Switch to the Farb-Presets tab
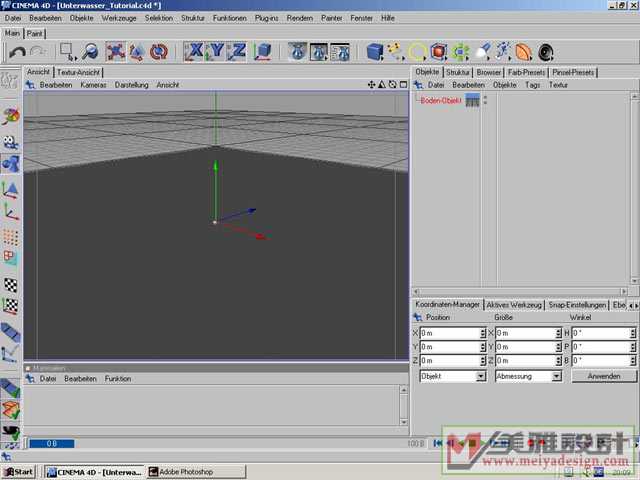Screen dimensions: 640x480 click(527, 73)
